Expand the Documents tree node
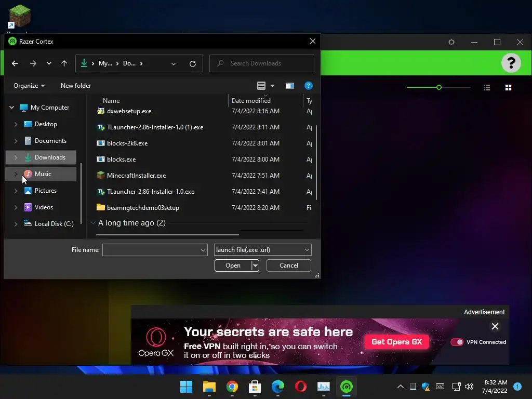 point(16,141)
